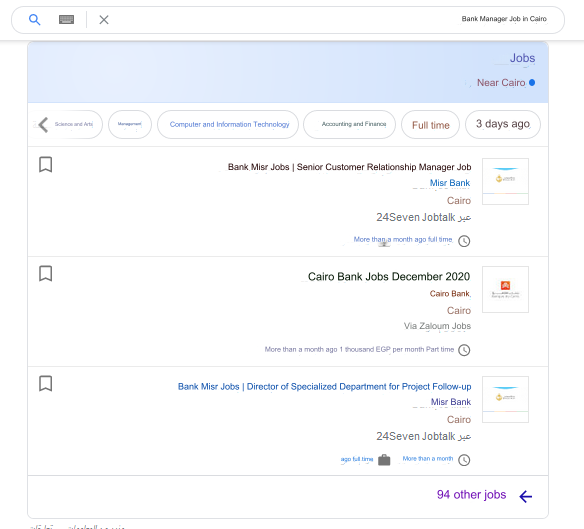Toggle the Full time filter chip

(x=431, y=124)
